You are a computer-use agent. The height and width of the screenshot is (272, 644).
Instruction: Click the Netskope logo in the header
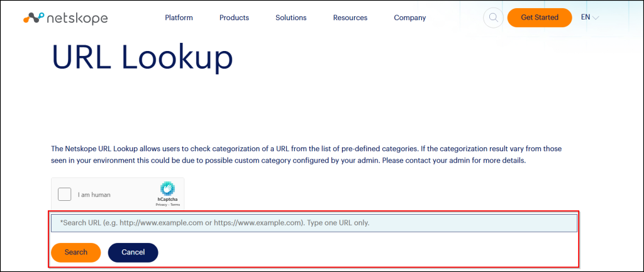(x=65, y=18)
